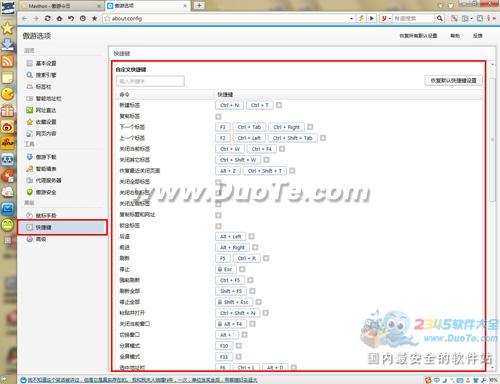The height and width of the screenshot is (384, 500).
Task: Open a new tab with plus button
Action: tap(199, 5)
